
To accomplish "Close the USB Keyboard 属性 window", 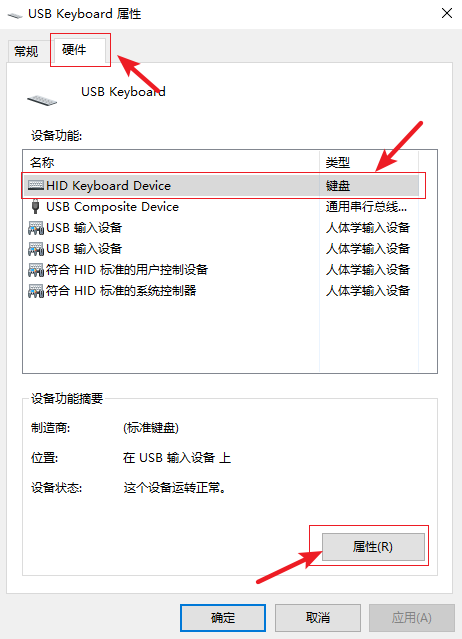I will [x=447, y=13].
